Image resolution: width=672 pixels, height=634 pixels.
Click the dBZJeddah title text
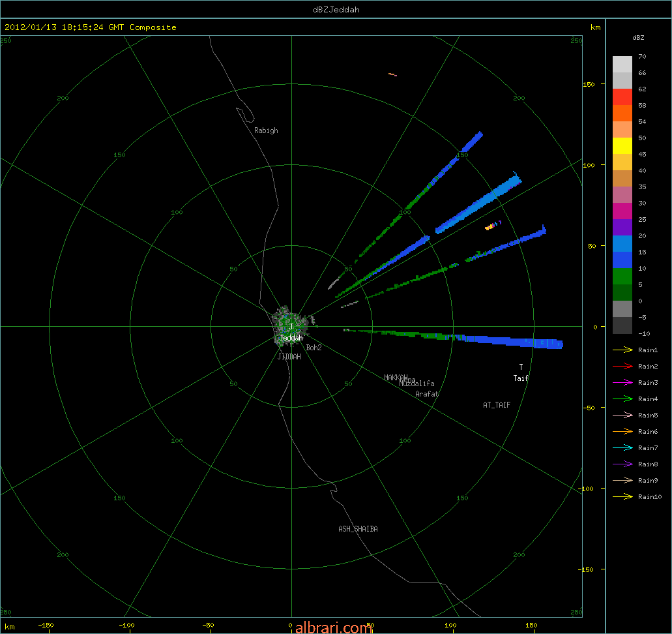[x=336, y=9]
